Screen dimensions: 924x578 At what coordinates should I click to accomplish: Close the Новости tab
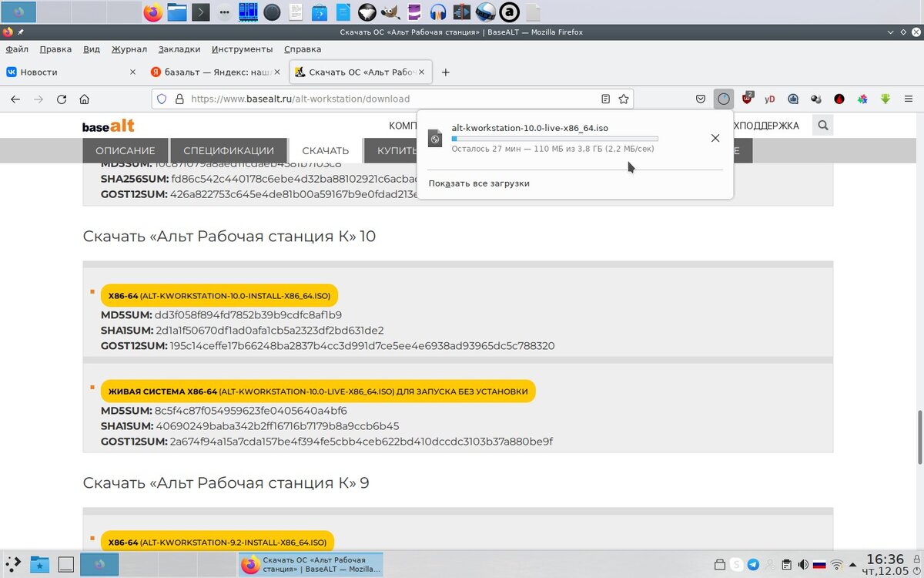coord(132,72)
